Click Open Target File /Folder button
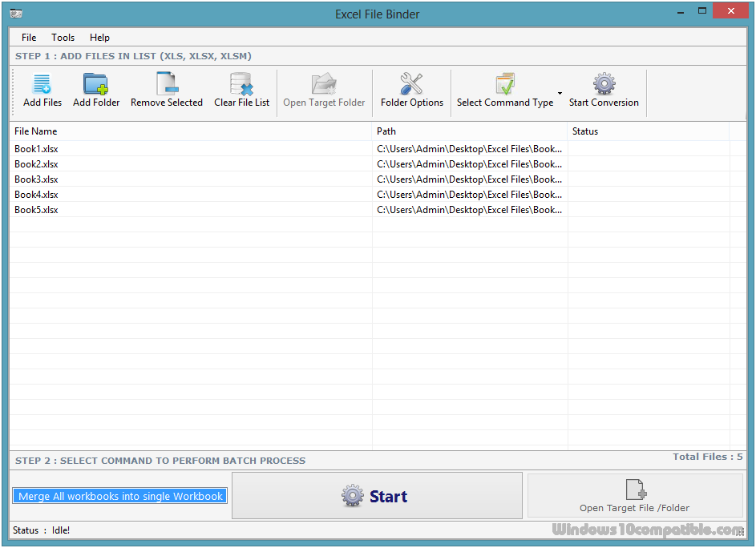 (635, 496)
